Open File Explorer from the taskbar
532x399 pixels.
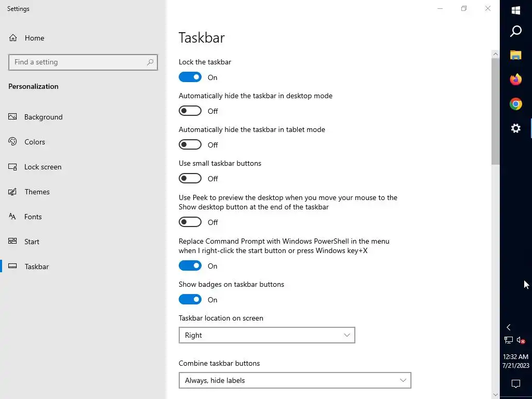pyautogui.click(x=515, y=55)
